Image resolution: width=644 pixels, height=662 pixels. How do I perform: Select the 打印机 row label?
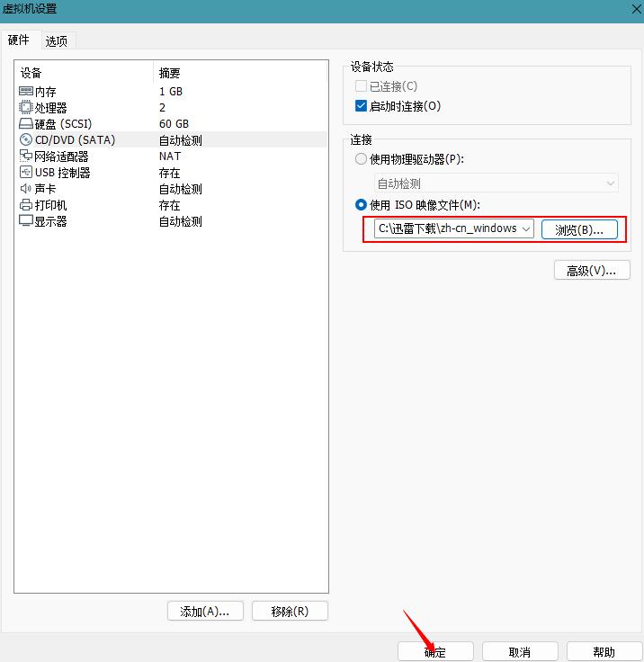(50, 205)
